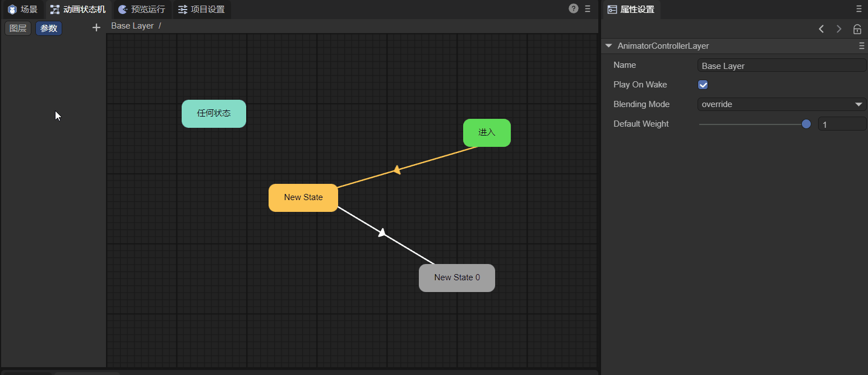This screenshot has width=868, height=375.
Task: Click the help question mark icon
Action: pyautogui.click(x=573, y=8)
